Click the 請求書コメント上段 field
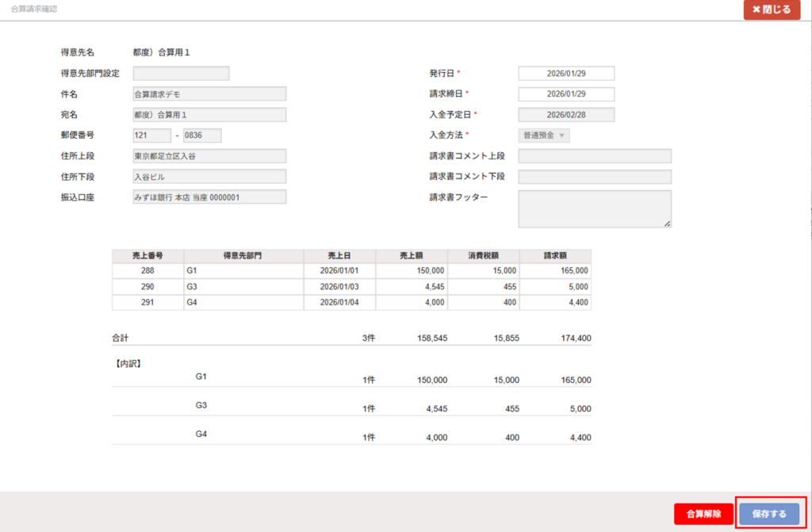The image size is (812, 532). pos(595,156)
